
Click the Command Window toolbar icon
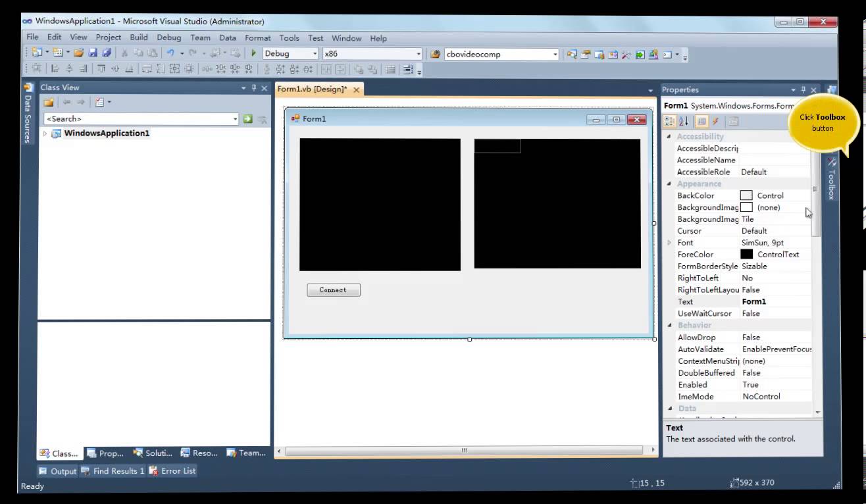pos(667,54)
